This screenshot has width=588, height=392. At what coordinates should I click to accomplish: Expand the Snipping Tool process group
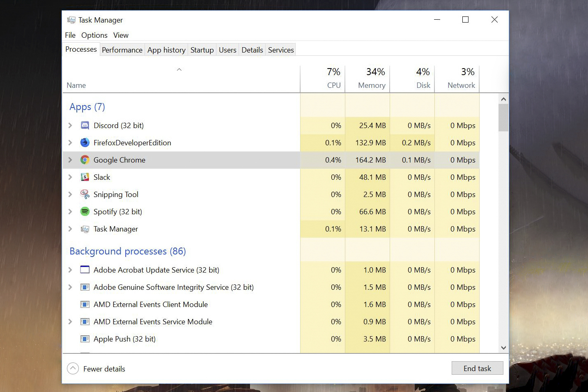point(70,195)
